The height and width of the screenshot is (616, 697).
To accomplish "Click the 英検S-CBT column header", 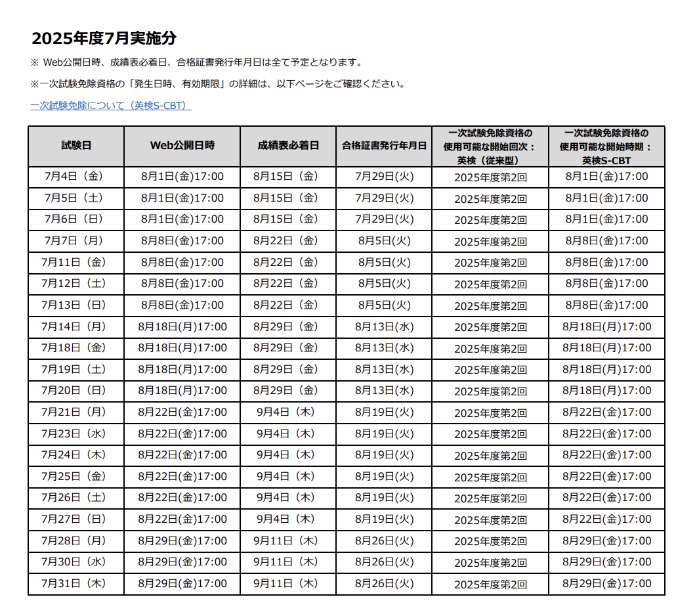I will [607, 146].
